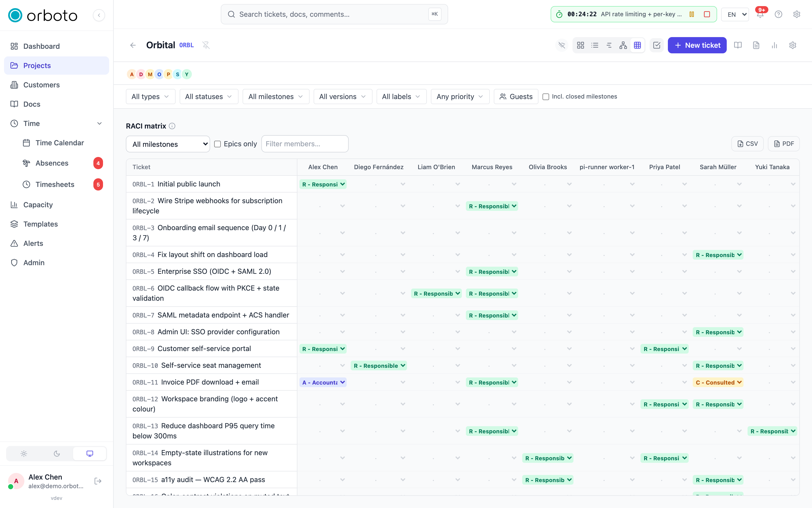Image resolution: width=812 pixels, height=508 pixels.
Task: Open Orbital project settings gear
Action: coord(792,45)
